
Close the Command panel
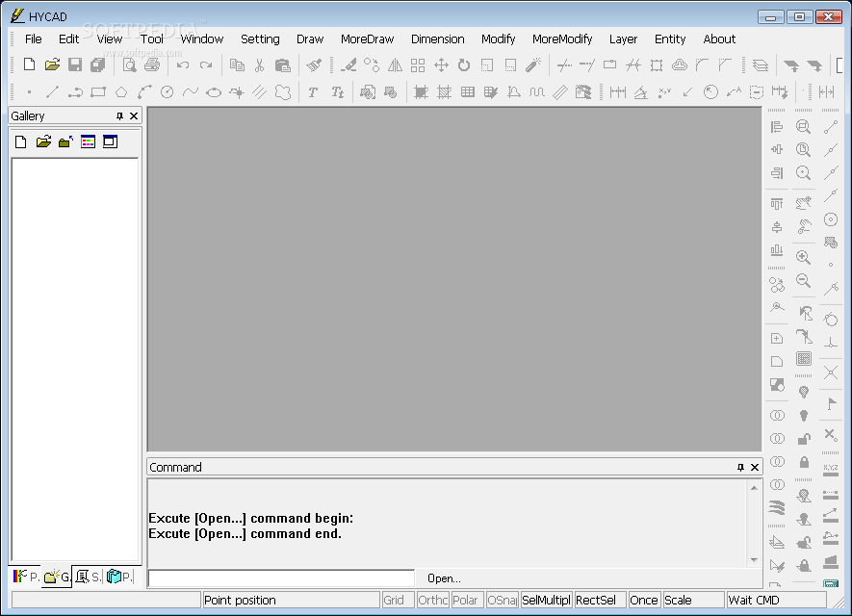coord(754,467)
